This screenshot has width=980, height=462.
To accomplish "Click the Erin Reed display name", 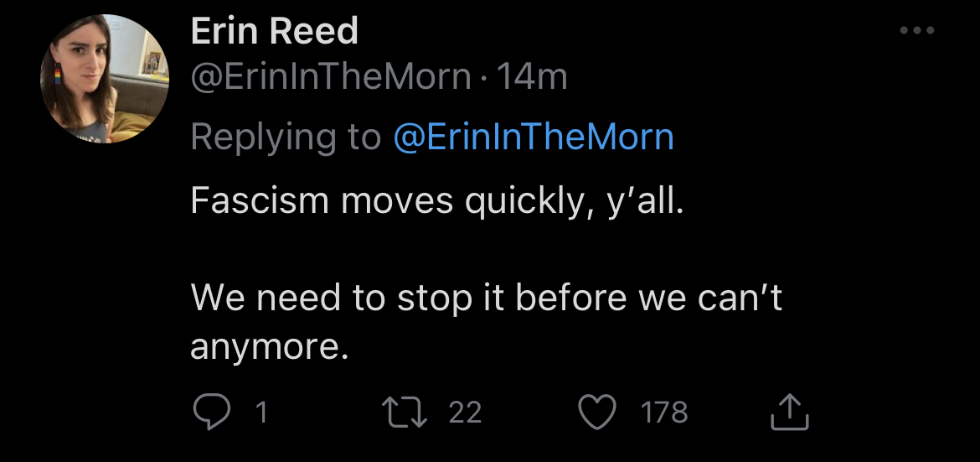I will 275,32.
